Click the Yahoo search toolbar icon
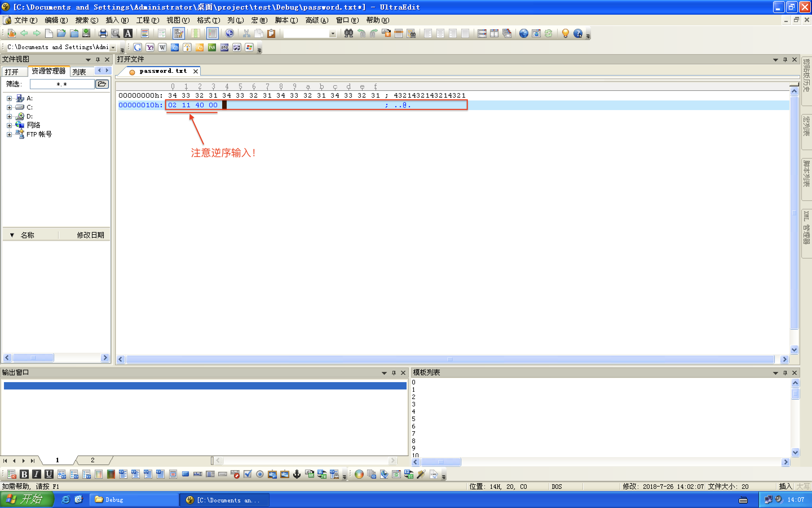 click(x=150, y=47)
